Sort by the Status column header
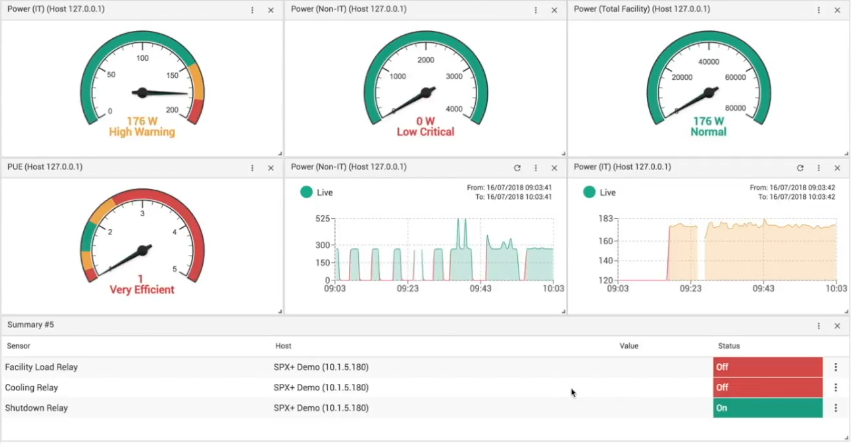This screenshot has height=445, width=852. [729, 346]
